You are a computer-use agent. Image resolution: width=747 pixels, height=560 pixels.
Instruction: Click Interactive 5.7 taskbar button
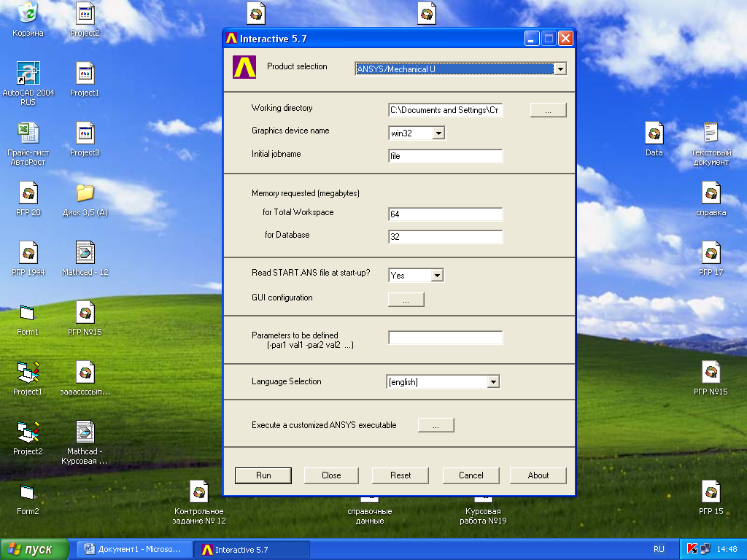coord(252,549)
